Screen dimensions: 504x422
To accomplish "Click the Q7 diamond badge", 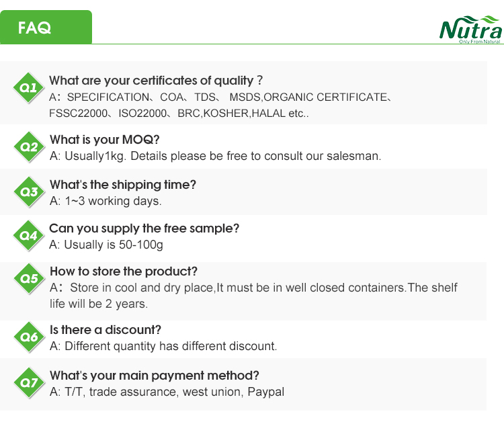I will pos(28,383).
